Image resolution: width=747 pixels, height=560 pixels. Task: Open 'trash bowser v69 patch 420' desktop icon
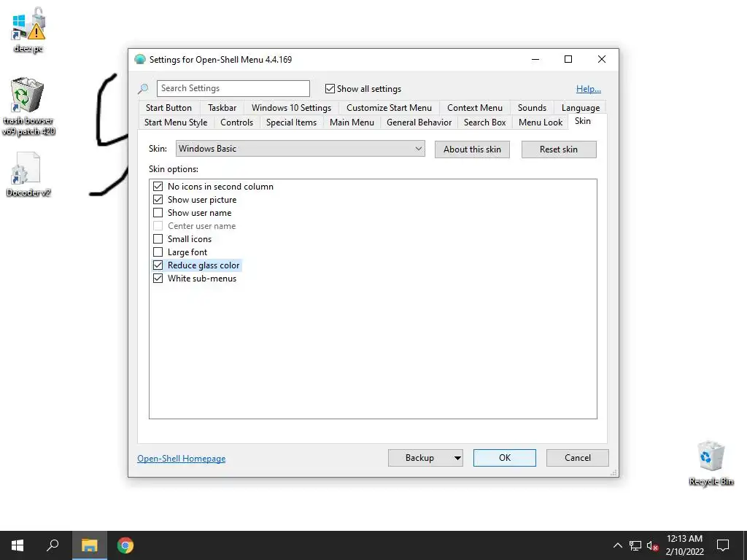point(28,106)
